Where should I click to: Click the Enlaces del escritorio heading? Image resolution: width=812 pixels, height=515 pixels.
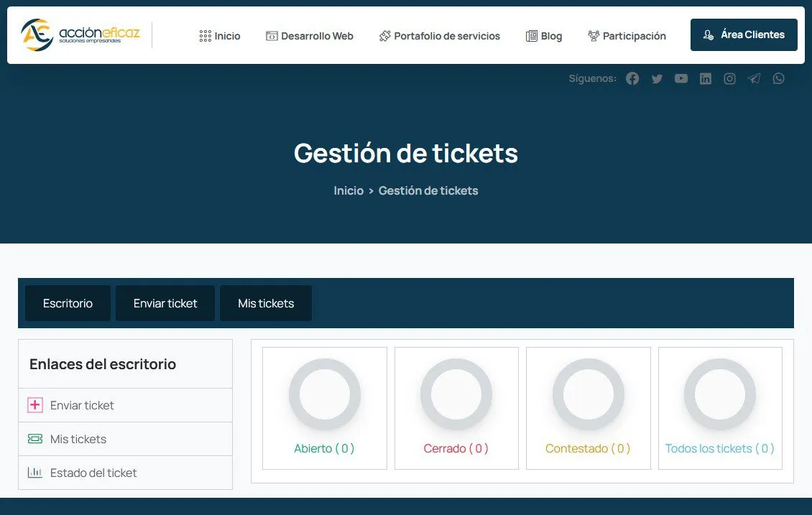pos(103,364)
